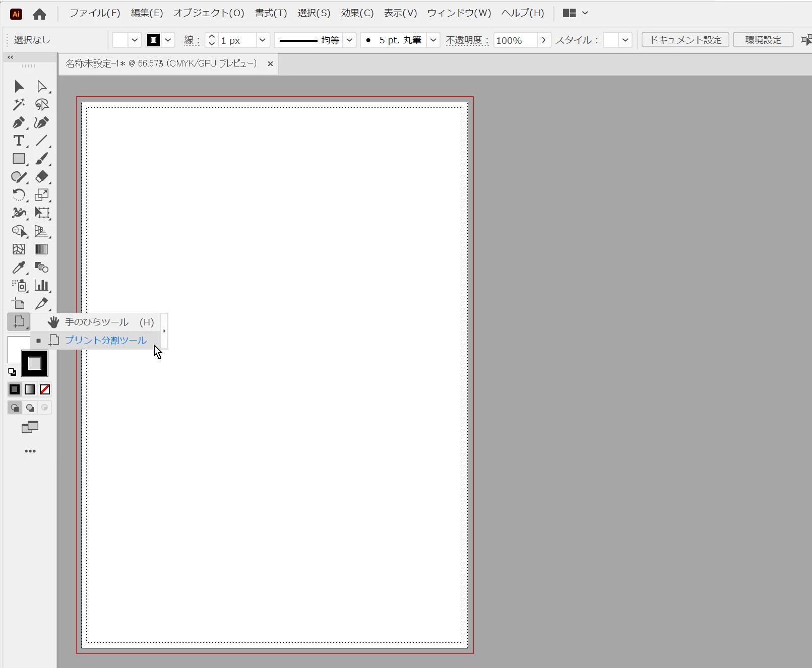Open the workspace switcher dropdown
Viewport: 812px width, 668px height.
pyautogui.click(x=576, y=13)
